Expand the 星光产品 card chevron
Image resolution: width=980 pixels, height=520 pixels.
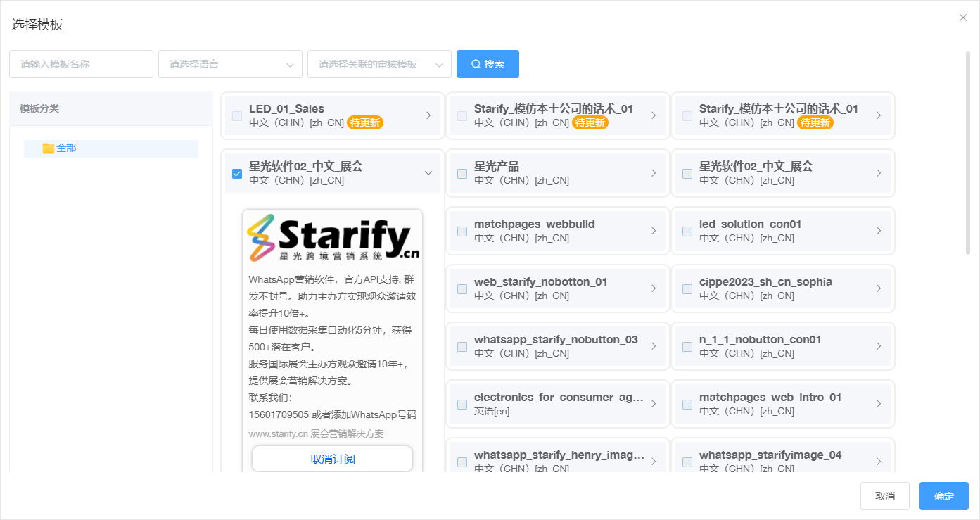click(x=654, y=173)
